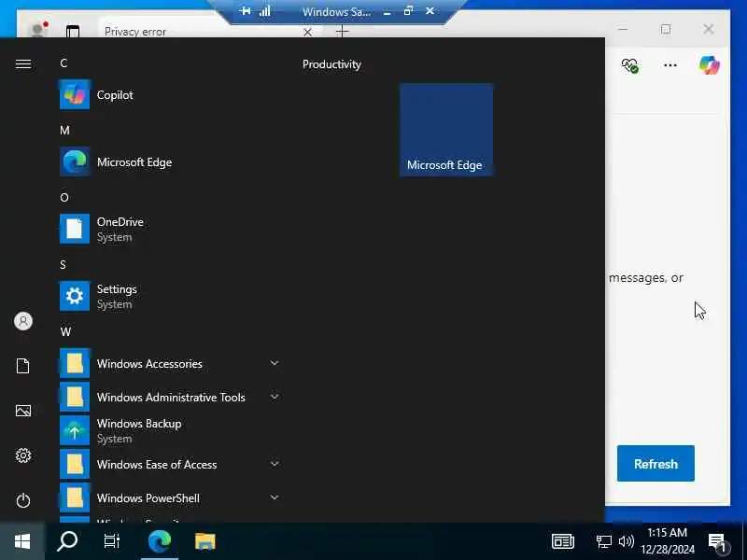The height and width of the screenshot is (560, 747).
Task: Open Pictures from Start sidebar
Action: coord(22,411)
